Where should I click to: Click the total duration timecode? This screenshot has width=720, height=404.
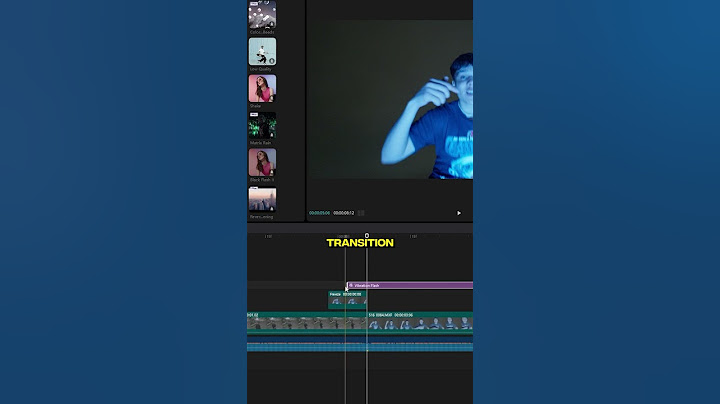coord(344,213)
